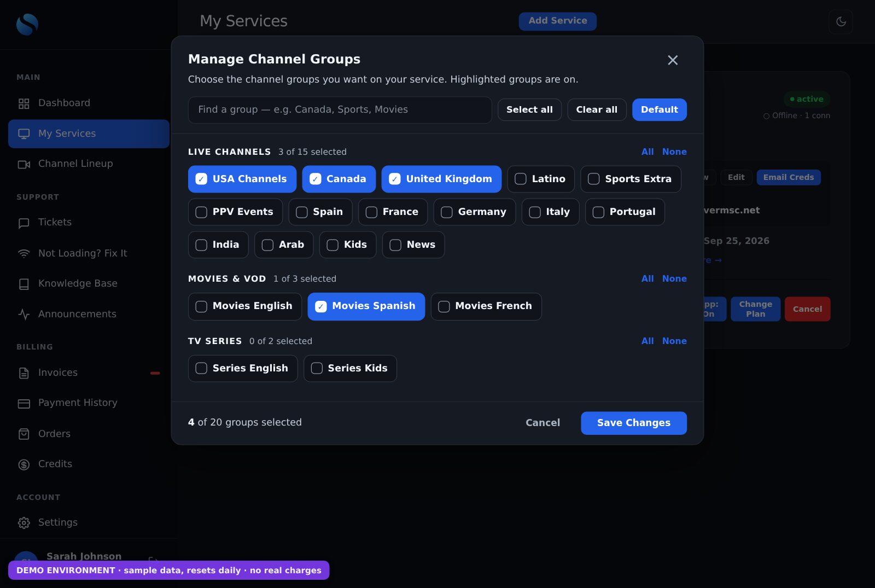This screenshot has height=588, width=875.
Task: Click the app logo in sidebar
Action: (x=27, y=24)
